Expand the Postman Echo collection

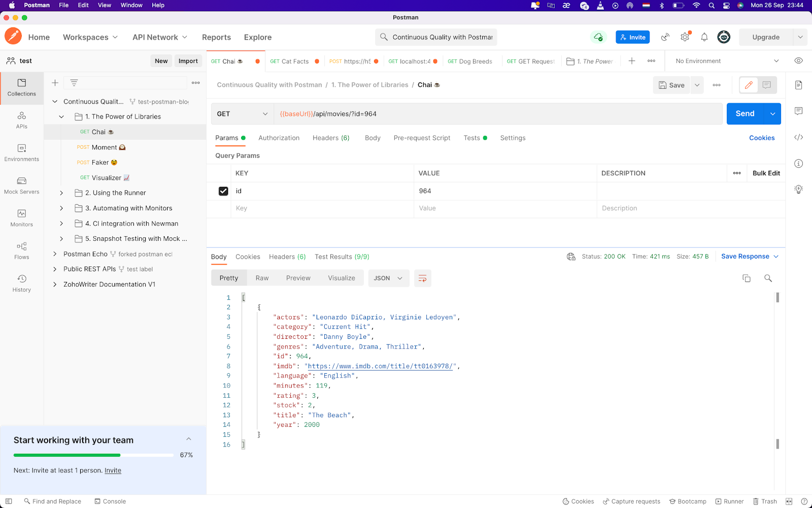click(x=55, y=254)
